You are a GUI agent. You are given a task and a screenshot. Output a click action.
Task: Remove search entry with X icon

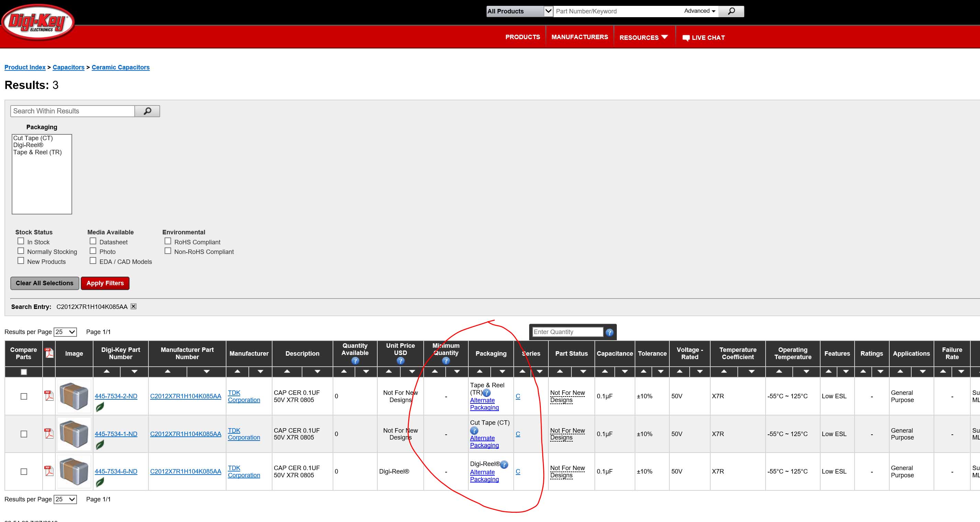(134, 306)
